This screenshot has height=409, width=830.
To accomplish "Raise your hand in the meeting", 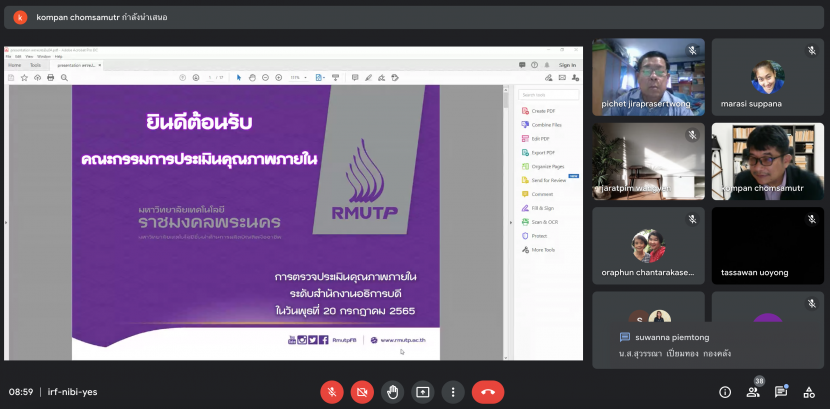I will [393, 392].
